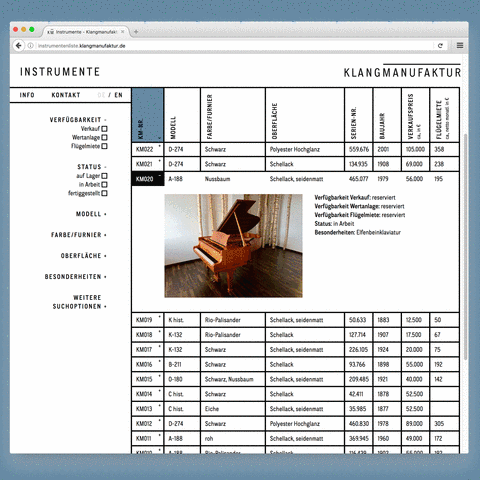Reload the page with refresh icon
The image size is (480, 480).
click(440, 46)
